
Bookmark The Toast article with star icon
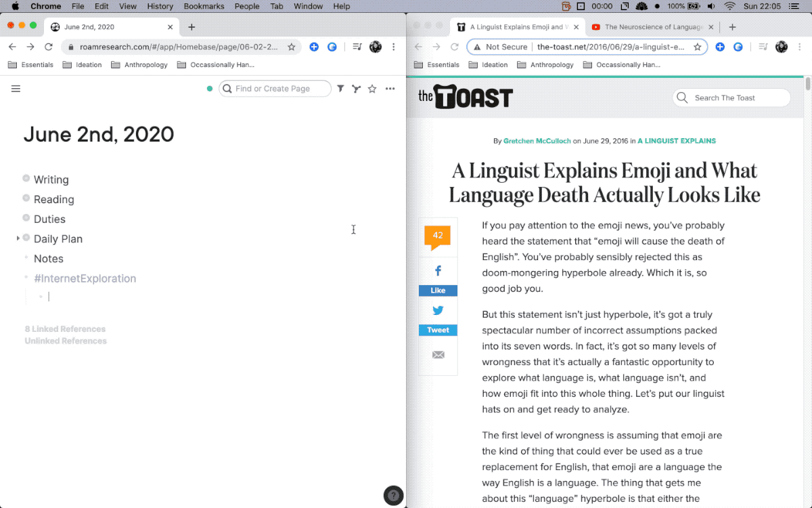click(x=698, y=47)
